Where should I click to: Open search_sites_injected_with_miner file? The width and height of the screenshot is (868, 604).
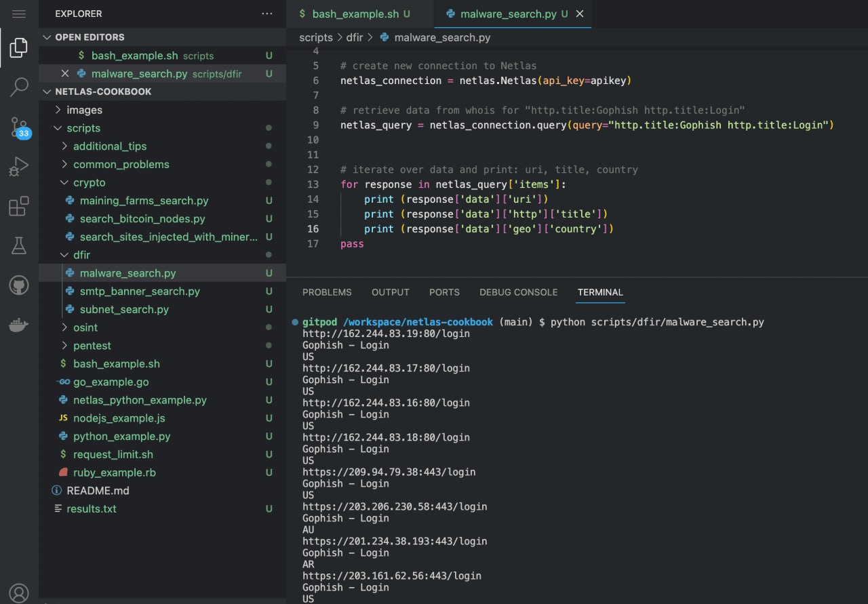coord(162,237)
